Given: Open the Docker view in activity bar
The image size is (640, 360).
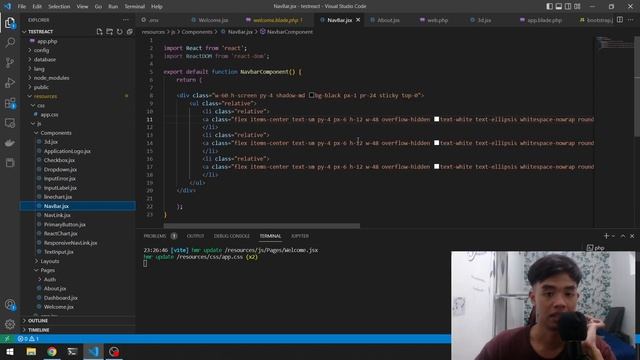Looking at the screenshot, I should point(10,143).
